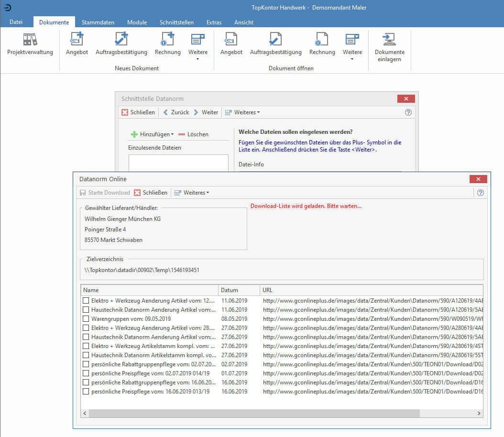Select date cell 01.07.2019
Image resolution: width=504 pixels, height=437 pixels.
(x=234, y=373)
